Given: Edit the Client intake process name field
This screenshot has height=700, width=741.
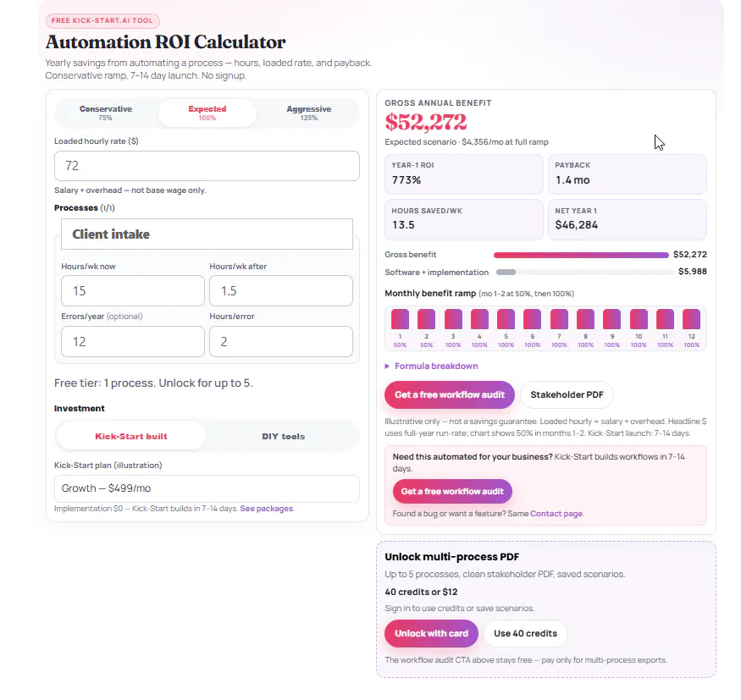Looking at the screenshot, I should (207, 234).
